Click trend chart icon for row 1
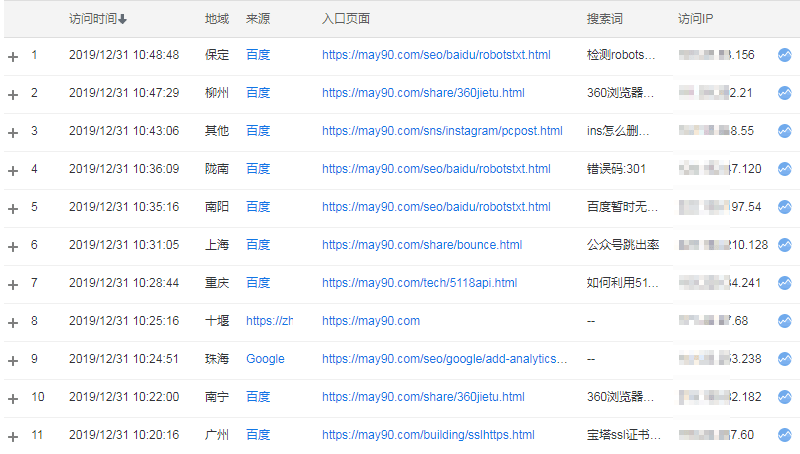 (x=785, y=55)
